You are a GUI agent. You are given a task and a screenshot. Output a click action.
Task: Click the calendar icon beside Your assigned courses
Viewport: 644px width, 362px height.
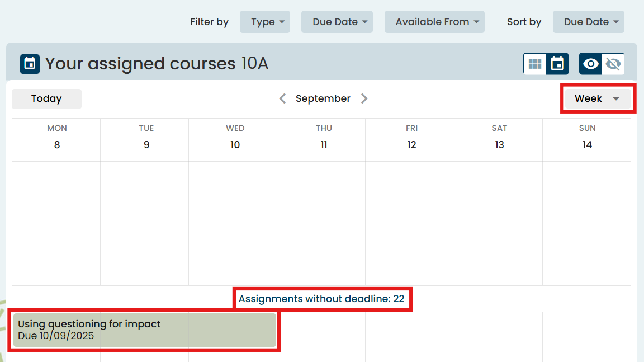pyautogui.click(x=30, y=64)
